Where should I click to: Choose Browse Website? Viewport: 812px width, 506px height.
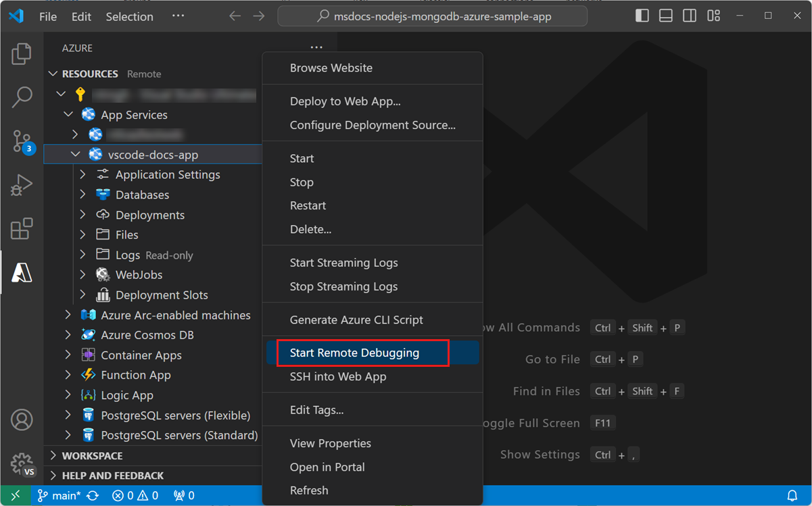tap(331, 68)
